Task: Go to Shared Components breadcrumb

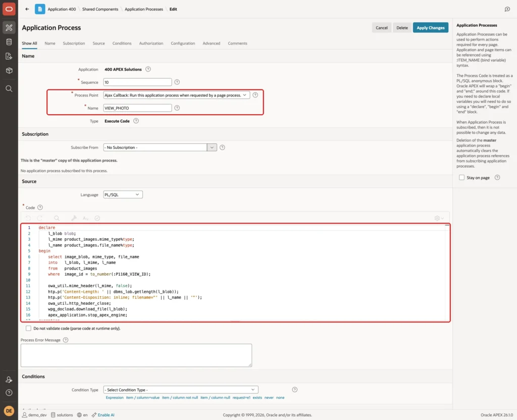Action: 100,9
